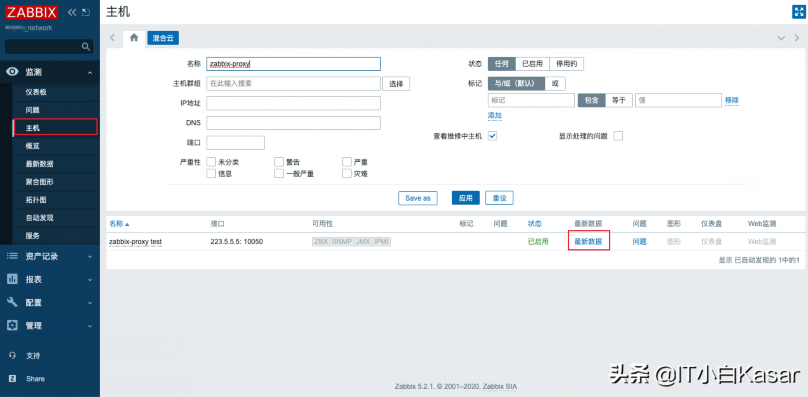The width and height of the screenshot is (808, 397).
Task: Check the 信息 severity checkbox
Action: 211,174
